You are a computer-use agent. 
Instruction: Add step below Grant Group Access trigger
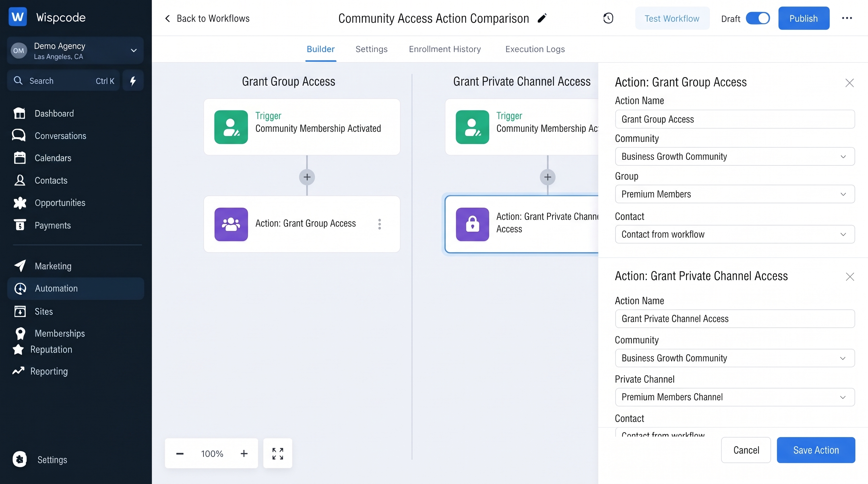point(307,177)
